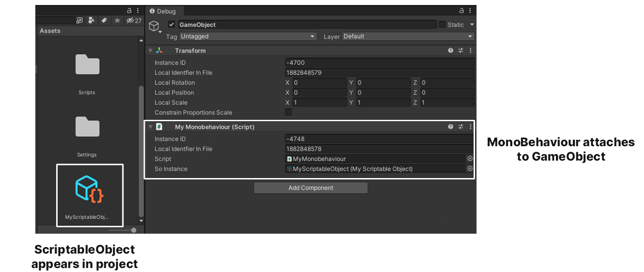Open the Inspector three-dot menu
644x272 pixels.
point(470,10)
